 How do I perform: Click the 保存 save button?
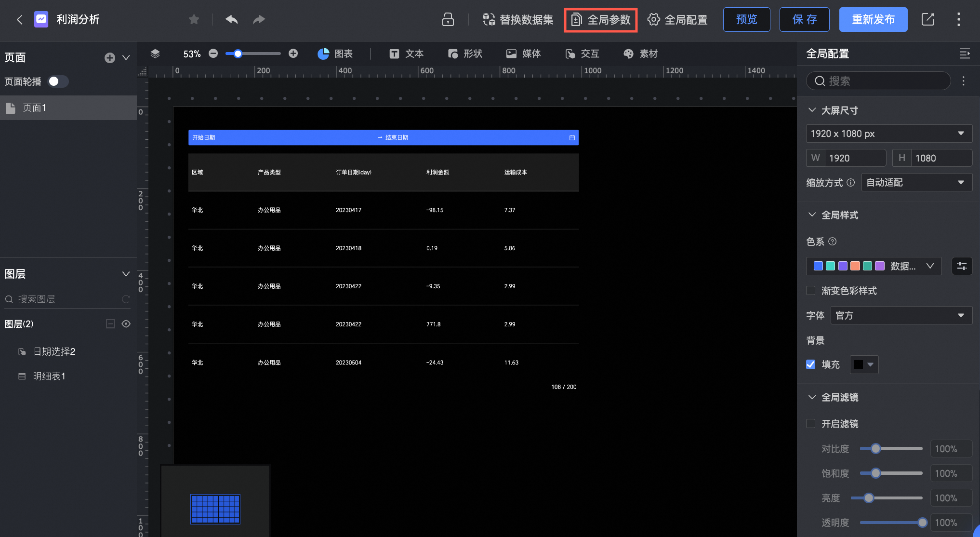pos(805,19)
